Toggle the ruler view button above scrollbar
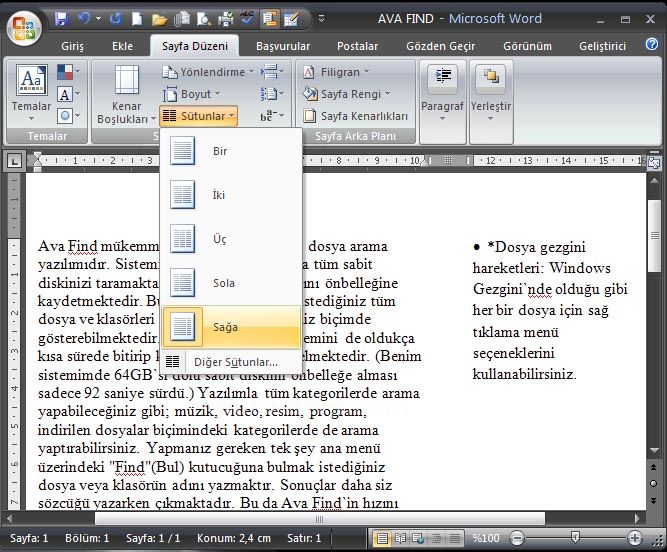The image size is (667, 552). pyautogui.click(x=654, y=162)
